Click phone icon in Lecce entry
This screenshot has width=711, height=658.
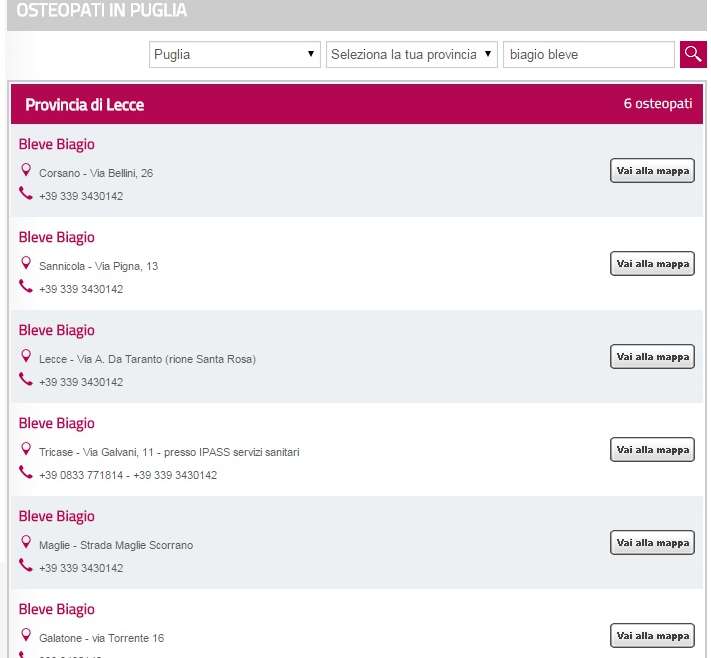click(x=26, y=379)
